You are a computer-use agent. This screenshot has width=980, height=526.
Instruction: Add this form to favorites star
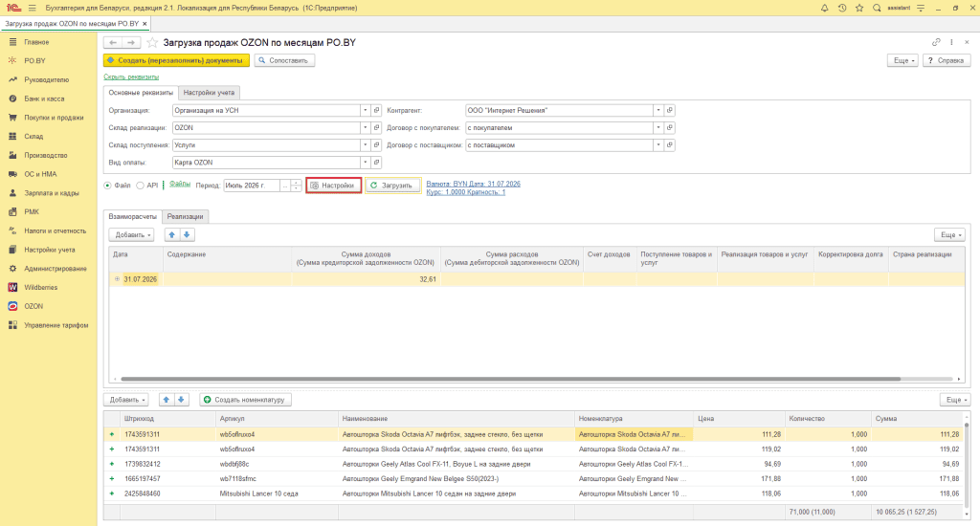152,42
